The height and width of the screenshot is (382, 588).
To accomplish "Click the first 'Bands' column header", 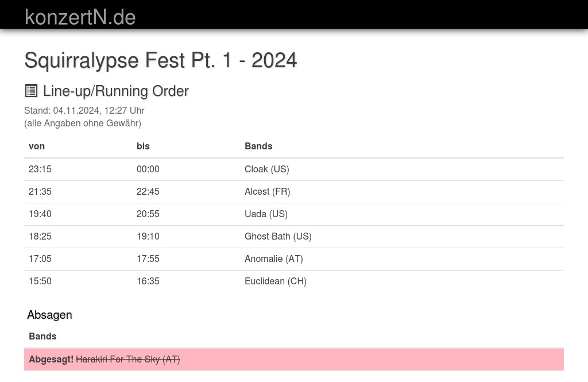I will point(258,146).
